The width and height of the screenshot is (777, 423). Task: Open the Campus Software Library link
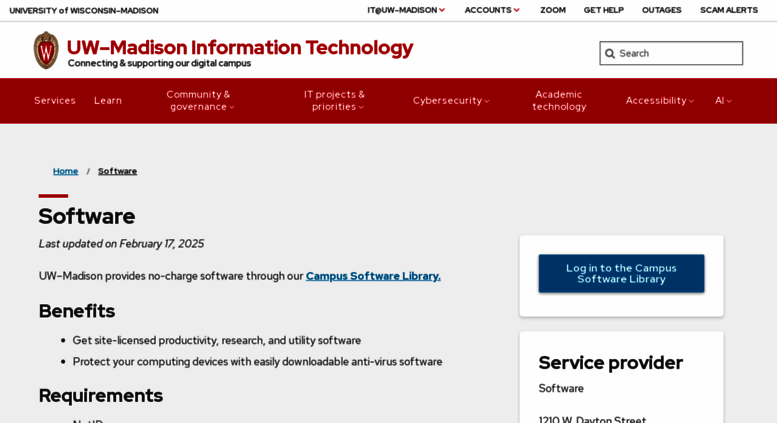[373, 276]
